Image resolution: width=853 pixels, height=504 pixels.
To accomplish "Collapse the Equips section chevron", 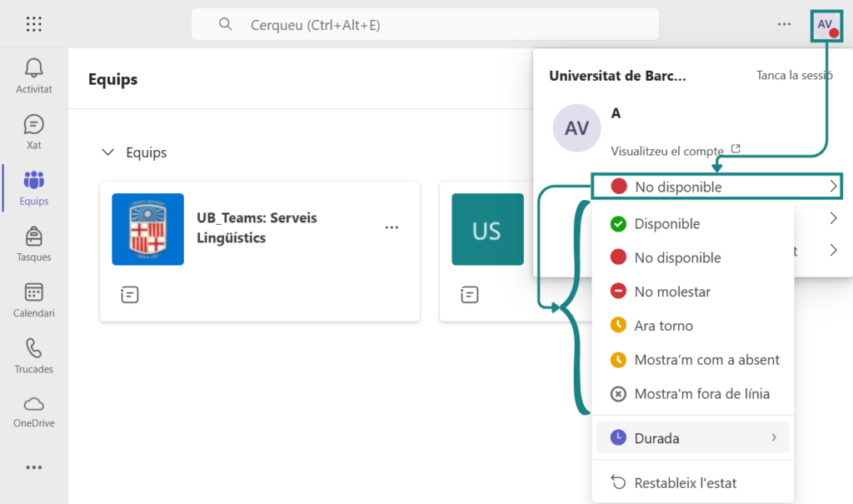I will [x=107, y=152].
